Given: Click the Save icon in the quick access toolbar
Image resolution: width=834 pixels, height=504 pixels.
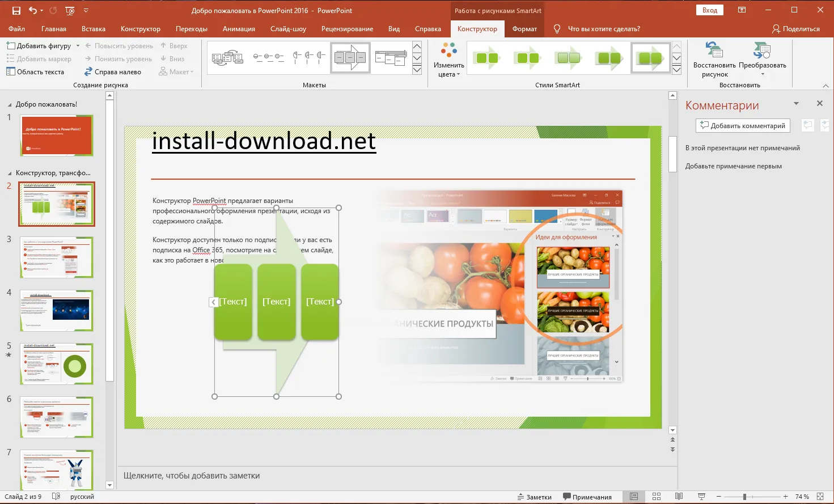Looking at the screenshot, I should (x=16, y=10).
